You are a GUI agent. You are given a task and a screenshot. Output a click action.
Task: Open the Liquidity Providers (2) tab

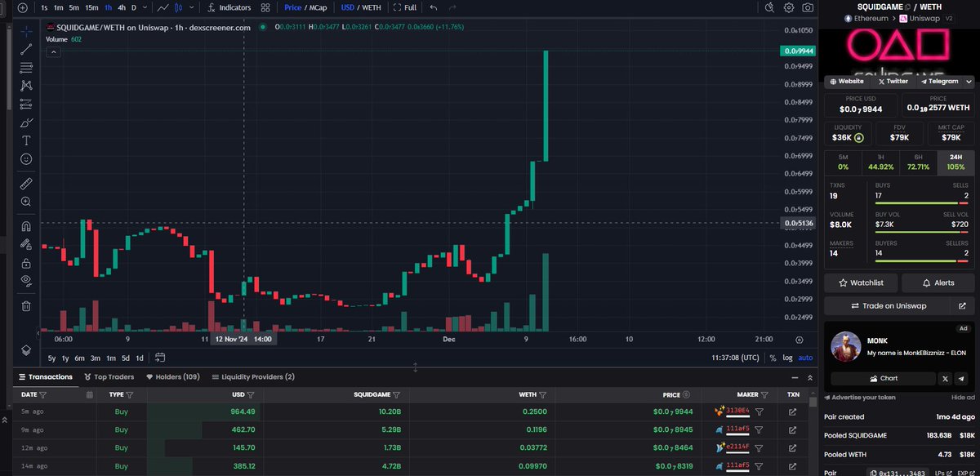(252, 377)
